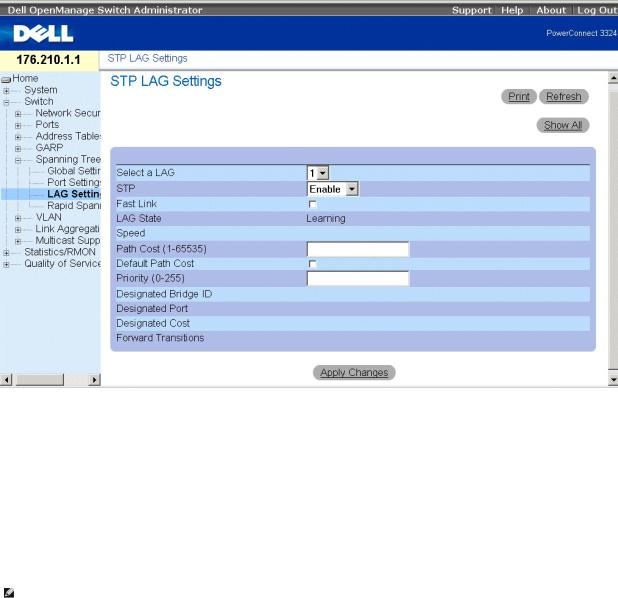Viewport: 618px width, 598px height.
Task: Expand the Network Security node
Action: pyautogui.click(x=18, y=114)
